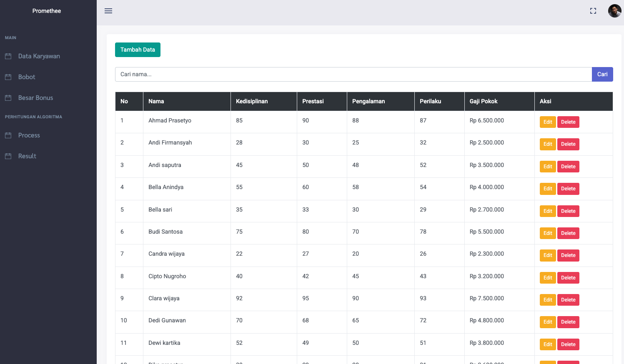Edit the Ahmad Prasetyo record

(547, 122)
